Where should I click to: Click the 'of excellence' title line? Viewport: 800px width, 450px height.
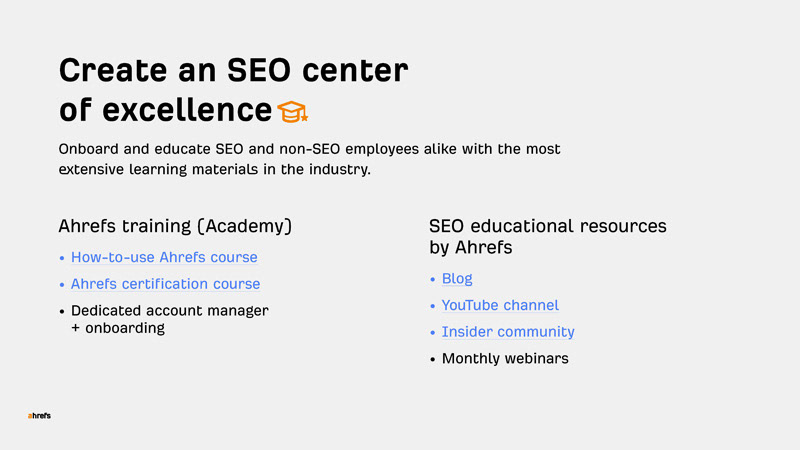[x=165, y=109]
